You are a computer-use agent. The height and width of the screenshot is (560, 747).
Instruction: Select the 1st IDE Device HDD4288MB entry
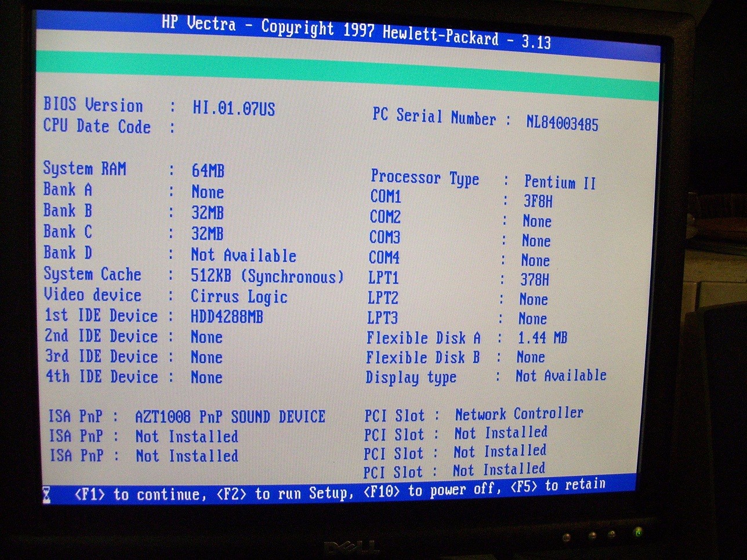click(x=227, y=317)
